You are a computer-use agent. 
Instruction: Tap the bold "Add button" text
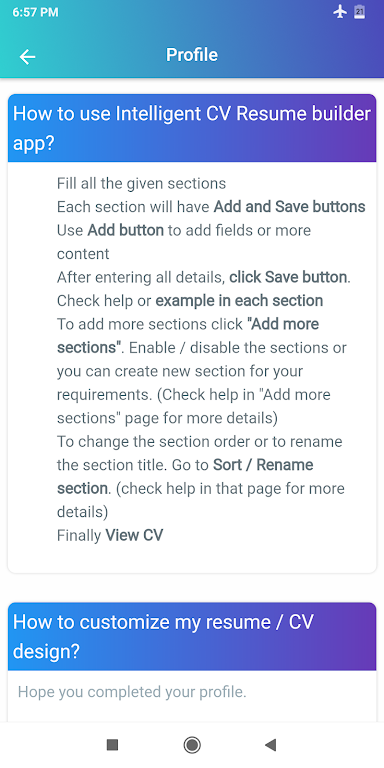pos(125,230)
